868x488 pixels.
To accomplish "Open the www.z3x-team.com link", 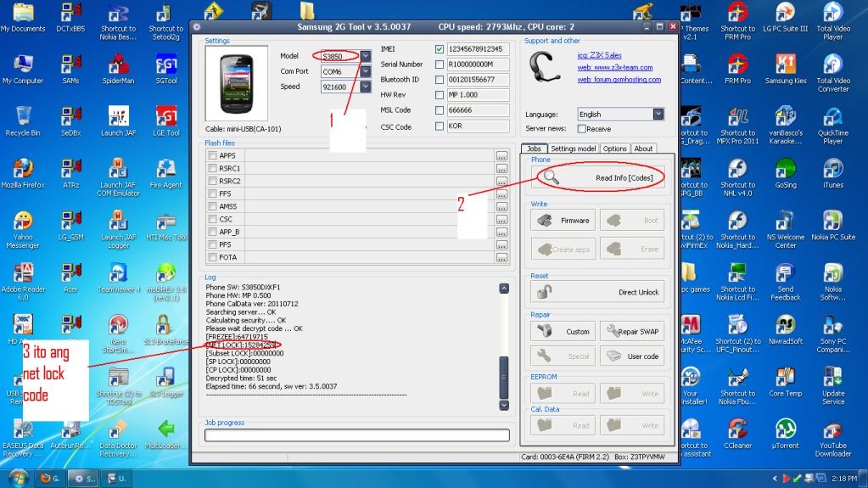I will (614, 67).
